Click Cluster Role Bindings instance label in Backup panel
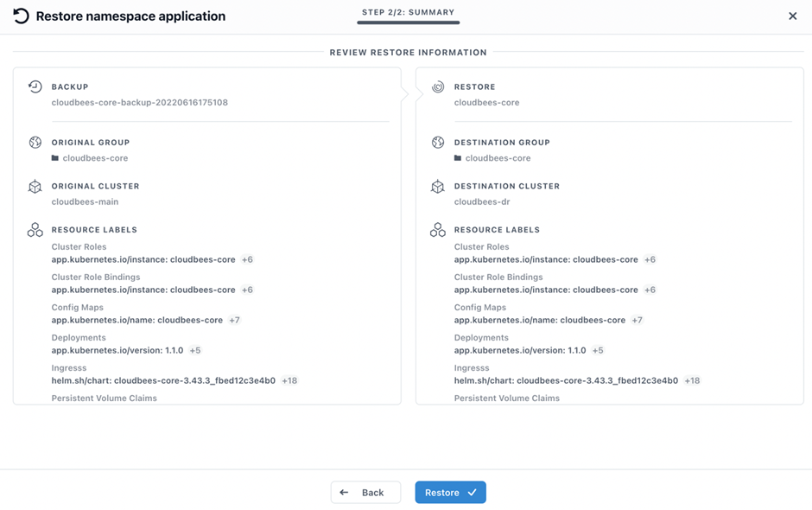This screenshot has height=510, width=812. pos(143,290)
